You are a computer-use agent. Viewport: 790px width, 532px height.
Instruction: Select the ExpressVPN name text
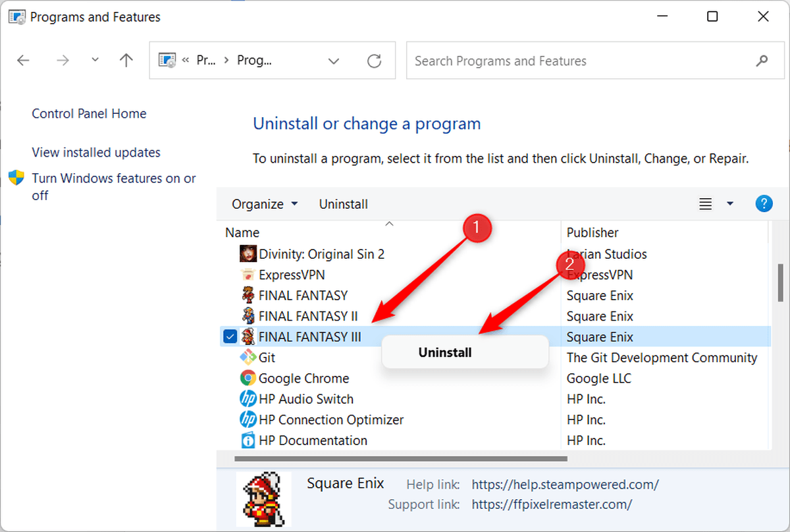click(292, 275)
